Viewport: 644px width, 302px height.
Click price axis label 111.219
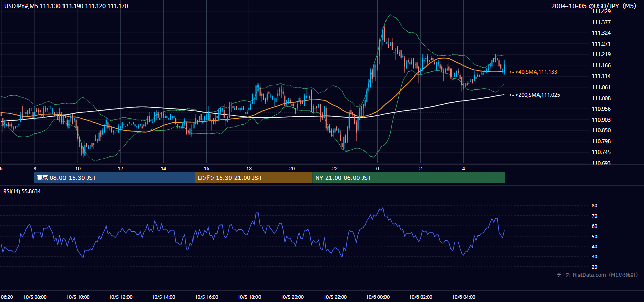point(601,54)
